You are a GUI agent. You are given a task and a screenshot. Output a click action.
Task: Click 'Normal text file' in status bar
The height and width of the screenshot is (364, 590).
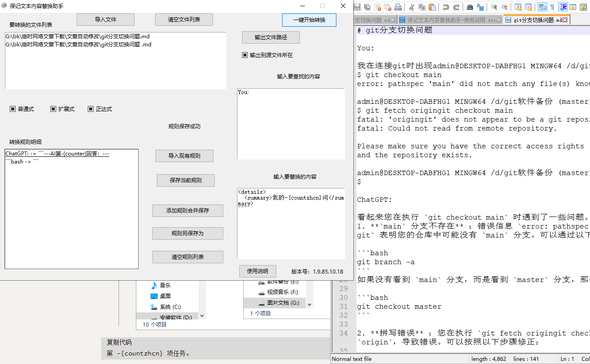(x=352, y=359)
